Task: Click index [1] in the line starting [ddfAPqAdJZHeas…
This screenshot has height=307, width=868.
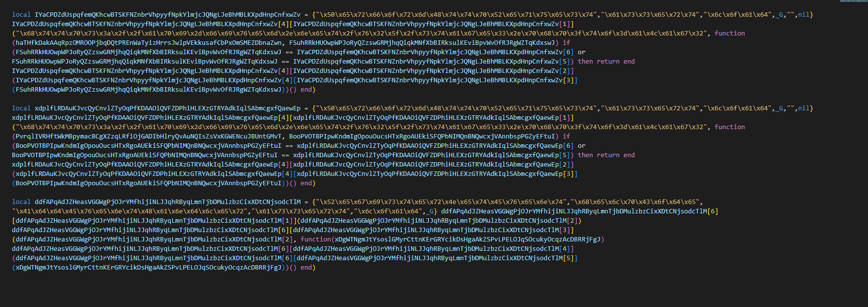Action: (287, 221)
